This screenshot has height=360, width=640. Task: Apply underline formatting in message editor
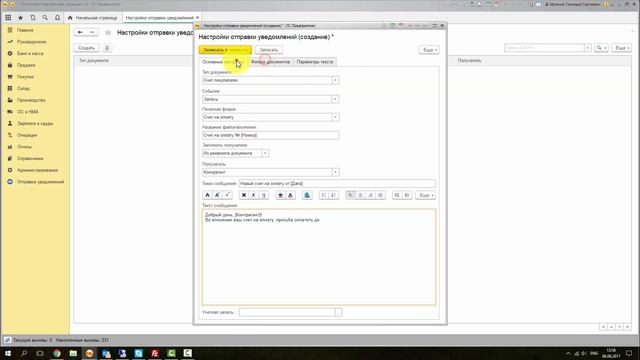click(x=264, y=195)
